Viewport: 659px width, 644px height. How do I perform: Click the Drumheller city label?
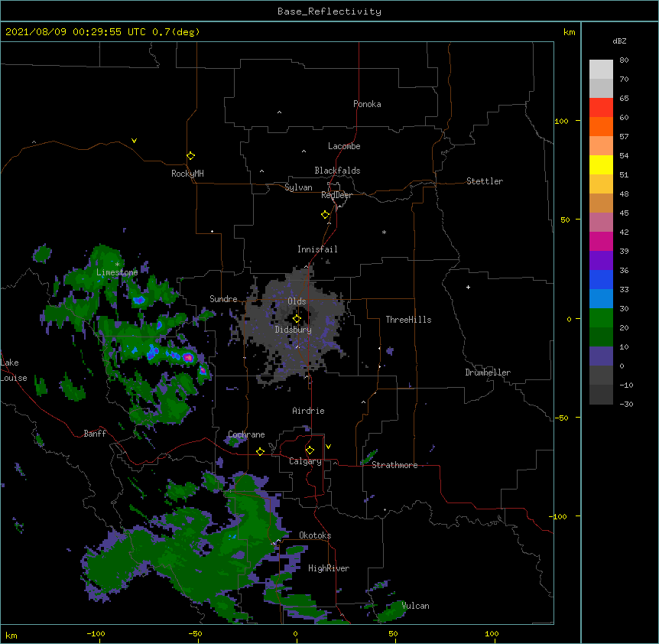488,372
